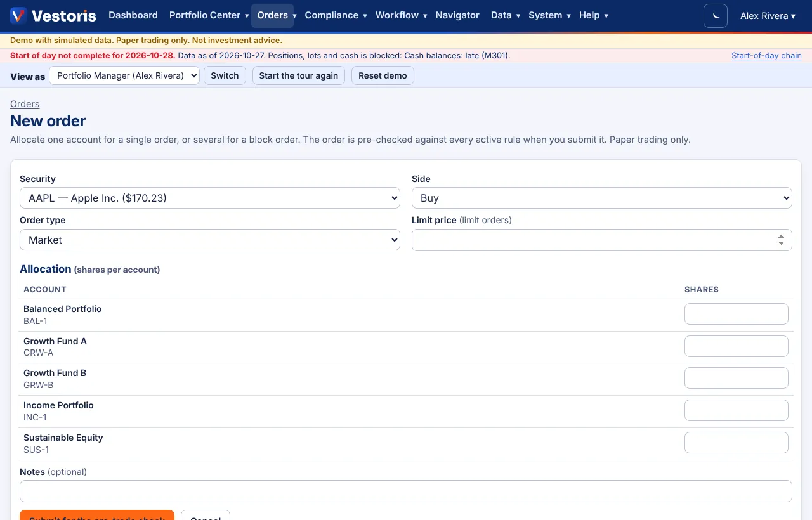
Task: Click the Notes text field
Action: click(406, 491)
